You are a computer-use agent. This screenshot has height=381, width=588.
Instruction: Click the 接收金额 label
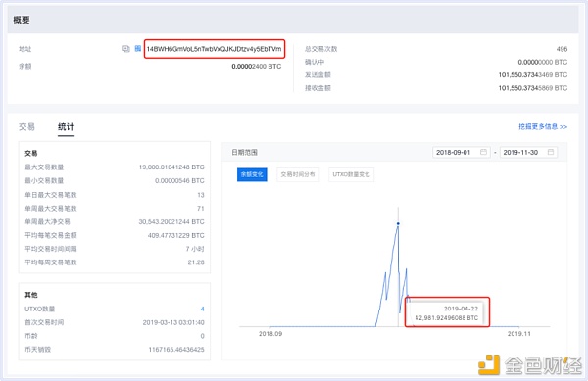click(x=318, y=88)
